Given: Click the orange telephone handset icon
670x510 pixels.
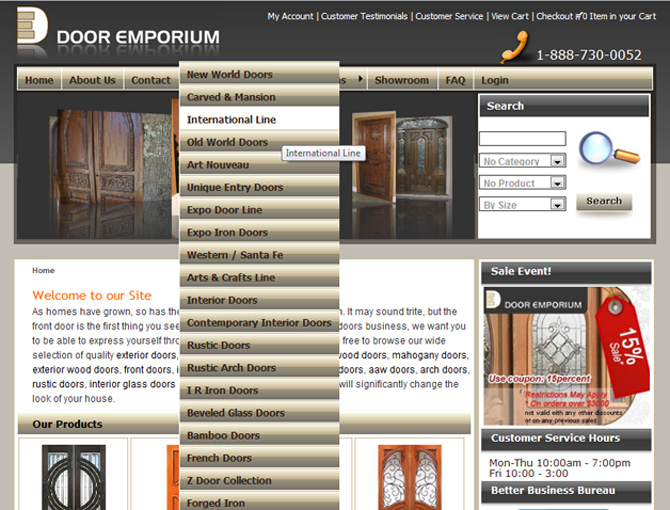Looking at the screenshot, I should click(x=515, y=47).
